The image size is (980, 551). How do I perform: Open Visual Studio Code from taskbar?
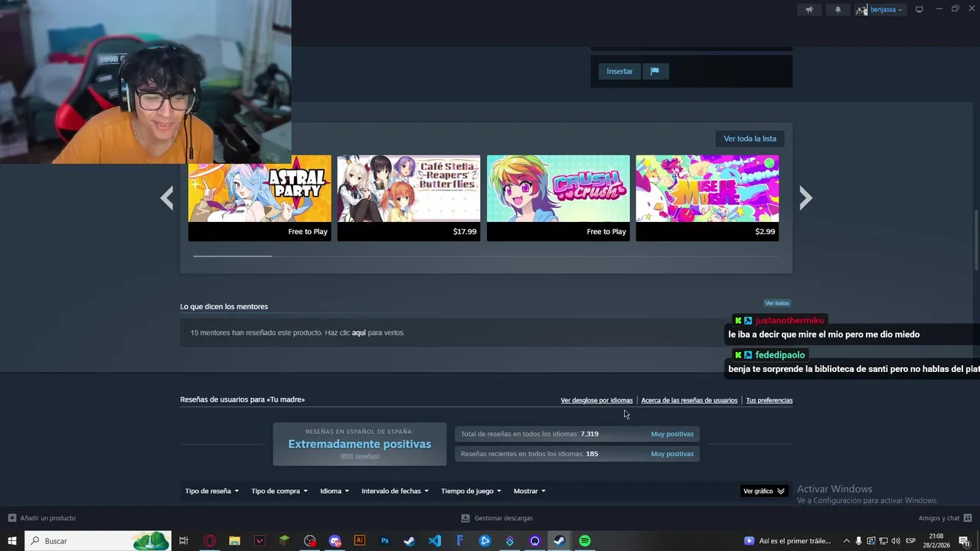[435, 541]
